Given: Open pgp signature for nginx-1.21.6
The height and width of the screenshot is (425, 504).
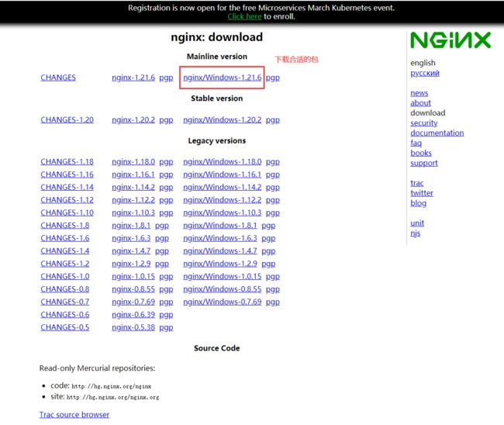Looking at the screenshot, I should (166, 78).
